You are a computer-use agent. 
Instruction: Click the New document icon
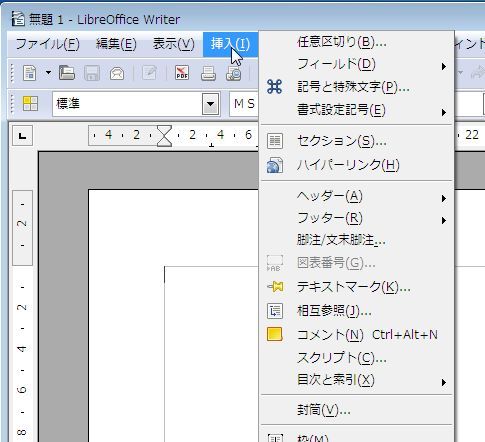(30, 73)
